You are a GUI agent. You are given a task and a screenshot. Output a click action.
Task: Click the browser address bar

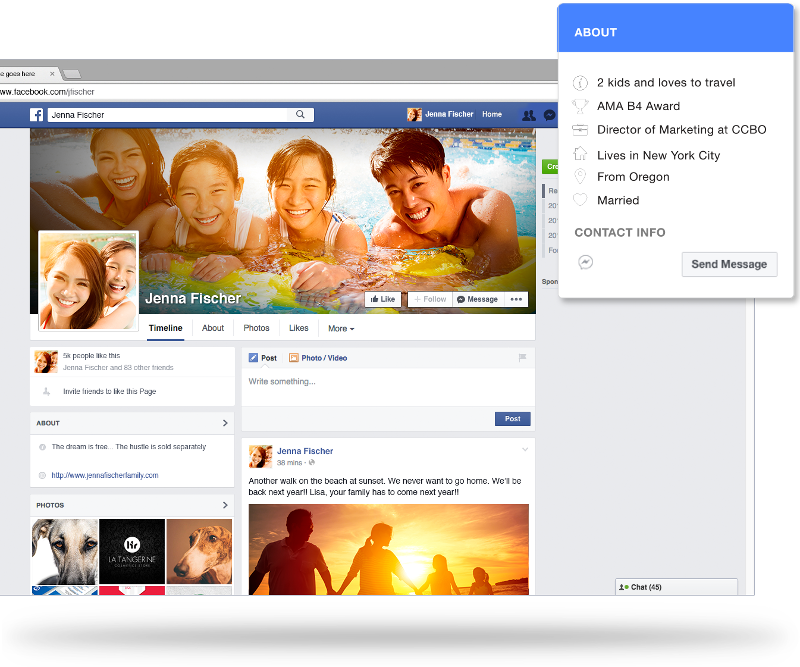(x=279, y=92)
